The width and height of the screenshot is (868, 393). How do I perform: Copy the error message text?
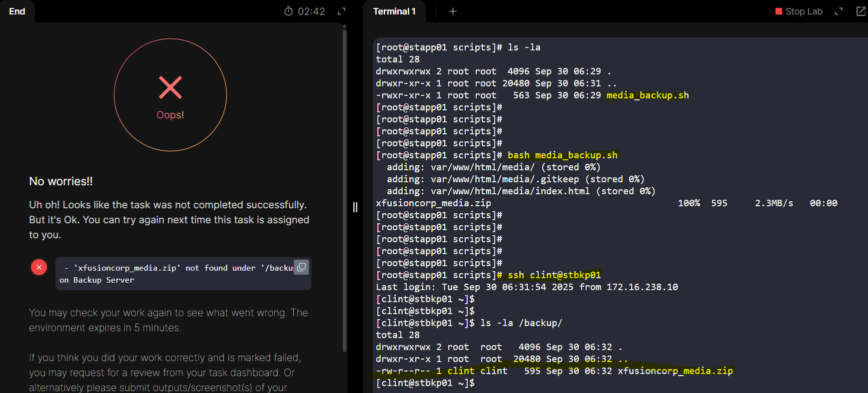[301, 267]
